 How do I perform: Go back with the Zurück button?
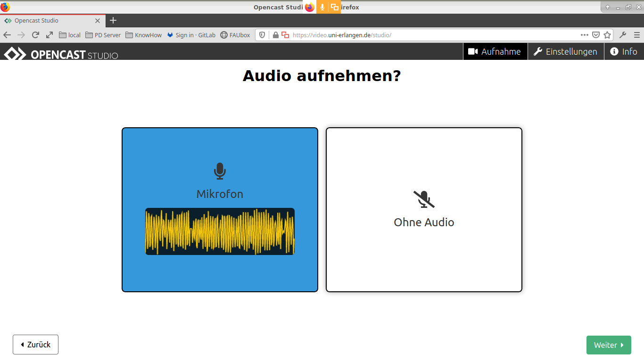click(35, 345)
